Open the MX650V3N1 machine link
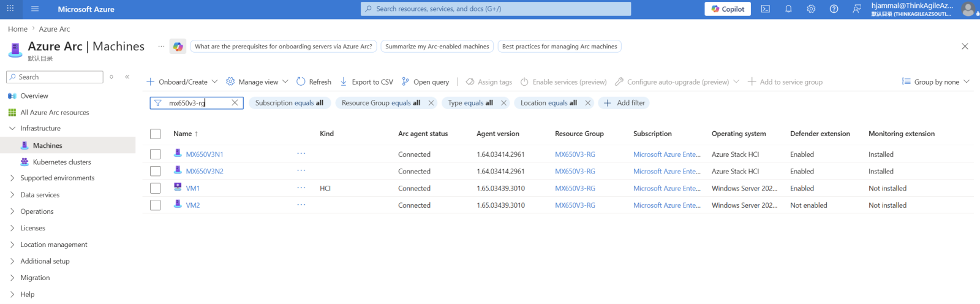This screenshot has width=980, height=304. tap(205, 154)
